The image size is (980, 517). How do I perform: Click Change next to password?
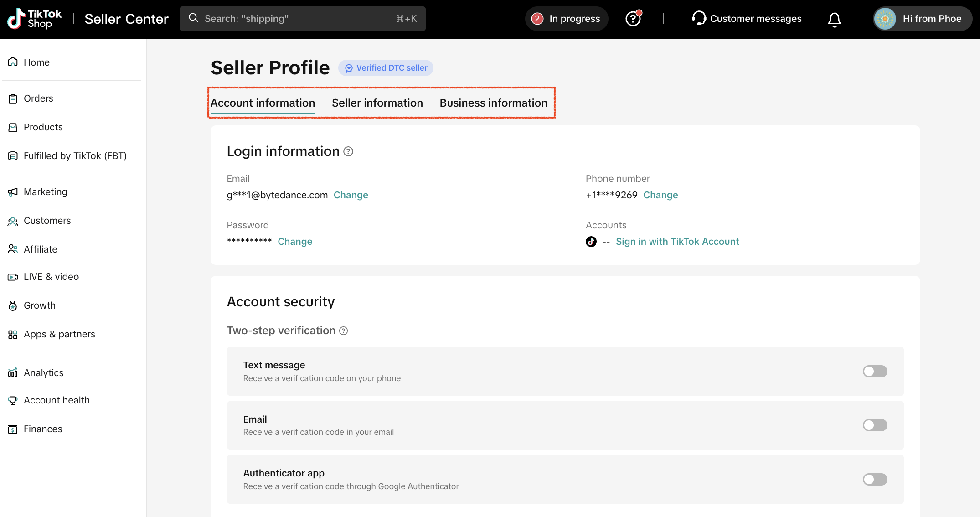(295, 242)
